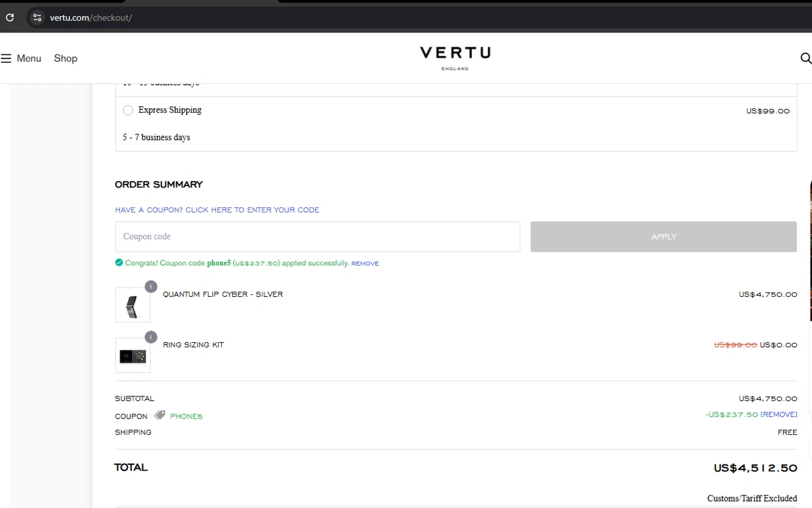The height and width of the screenshot is (508, 812).
Task: Click RING SIZING KIT product name
Action: [x=193, y=345]
